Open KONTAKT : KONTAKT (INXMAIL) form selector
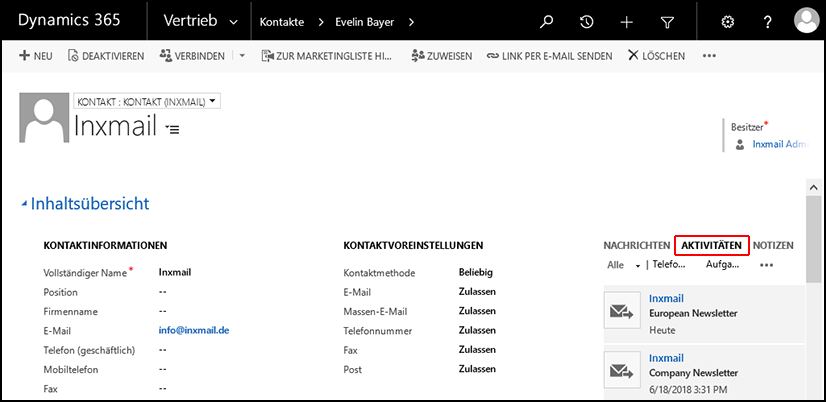 146,101
